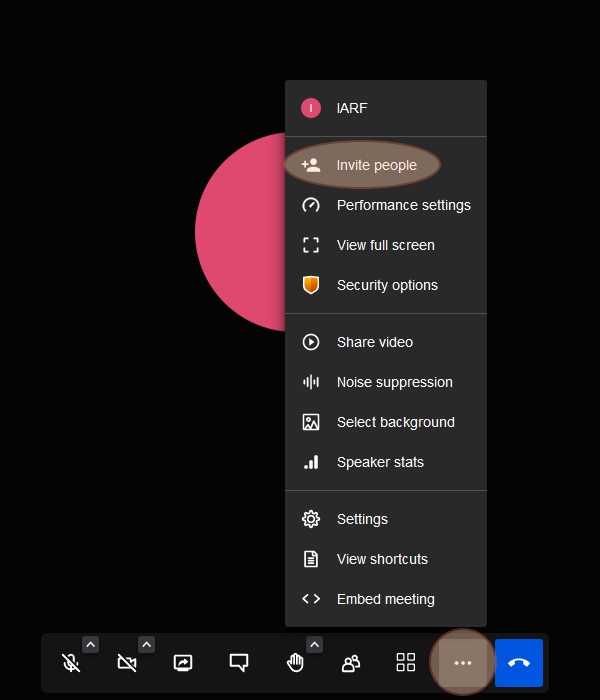Turn on the camera
Image resolution: width=600 pixels, height=700 pixels.
[x=127, y=663]
